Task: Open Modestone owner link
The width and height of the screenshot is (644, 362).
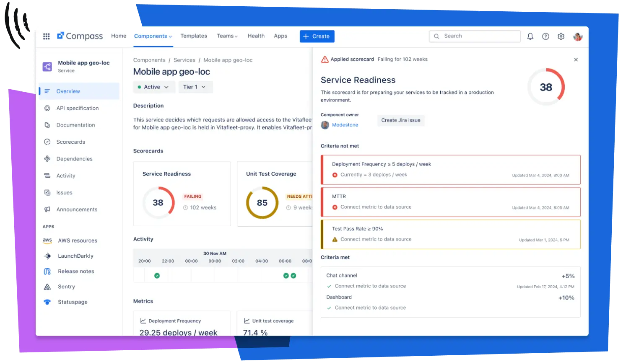Action: click(x=345, y=125)
